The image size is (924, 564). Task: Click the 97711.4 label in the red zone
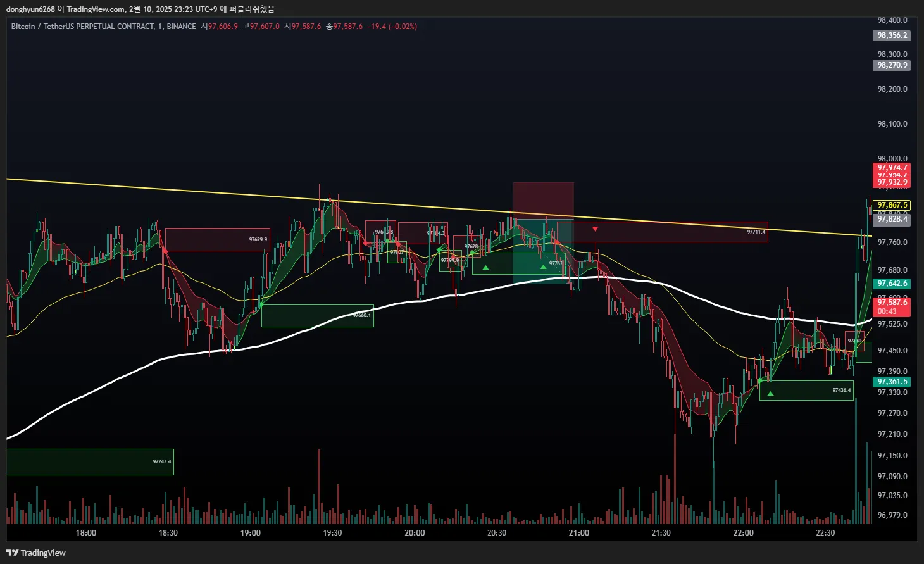[756, 232]
